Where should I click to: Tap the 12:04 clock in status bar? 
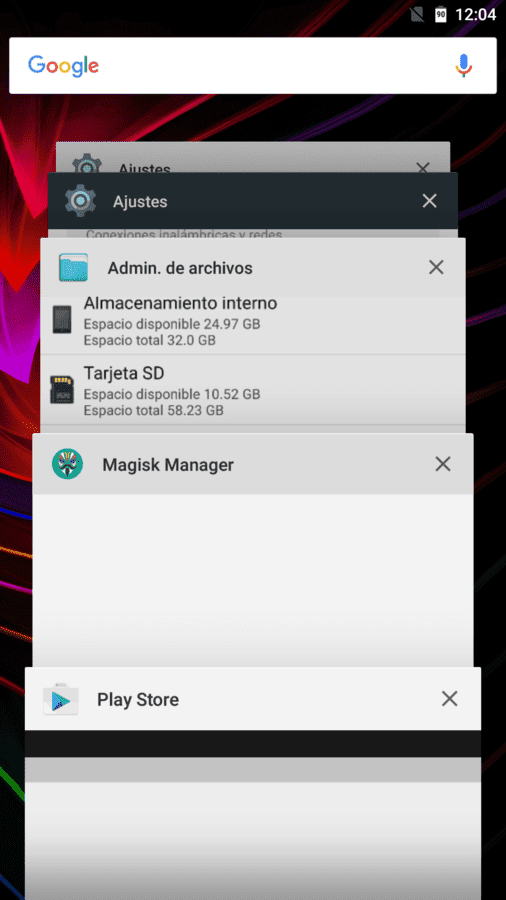(x=476, y=15)
